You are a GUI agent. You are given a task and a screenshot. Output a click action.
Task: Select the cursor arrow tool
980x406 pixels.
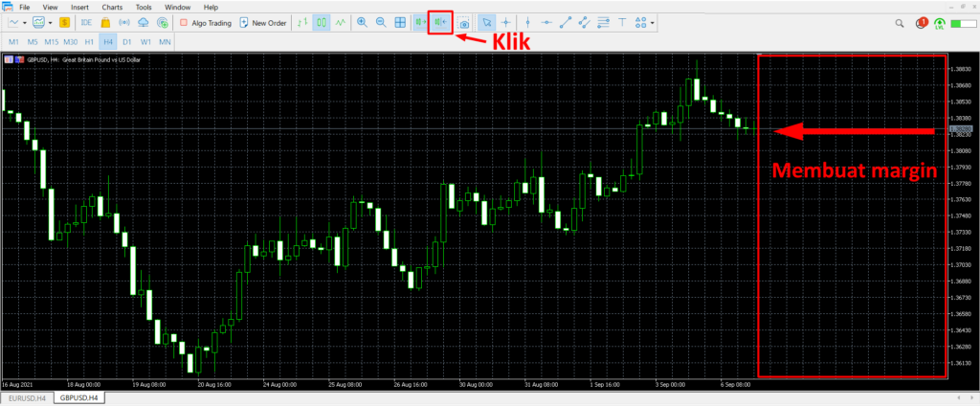click(485, 23)
